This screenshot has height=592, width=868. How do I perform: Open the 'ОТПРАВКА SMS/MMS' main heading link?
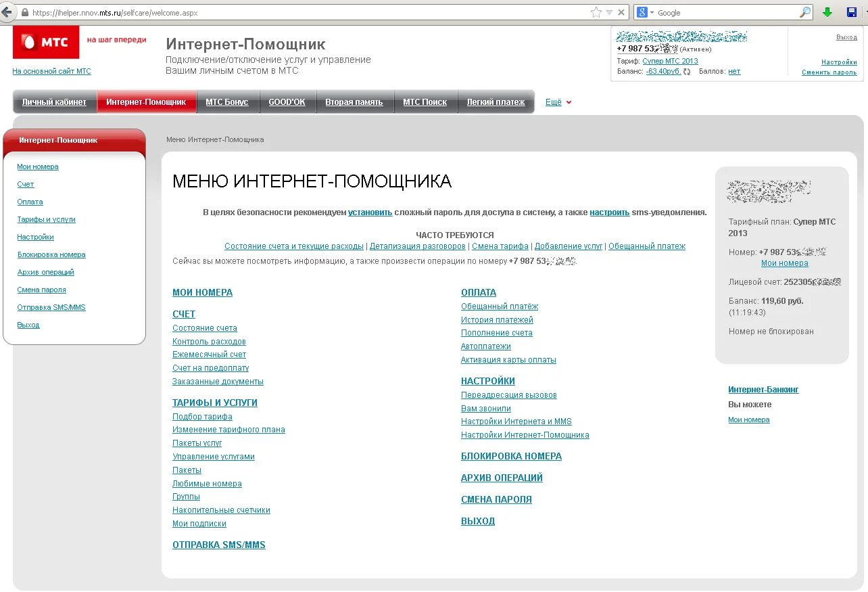pyautogui.click(x=219, y=545)
